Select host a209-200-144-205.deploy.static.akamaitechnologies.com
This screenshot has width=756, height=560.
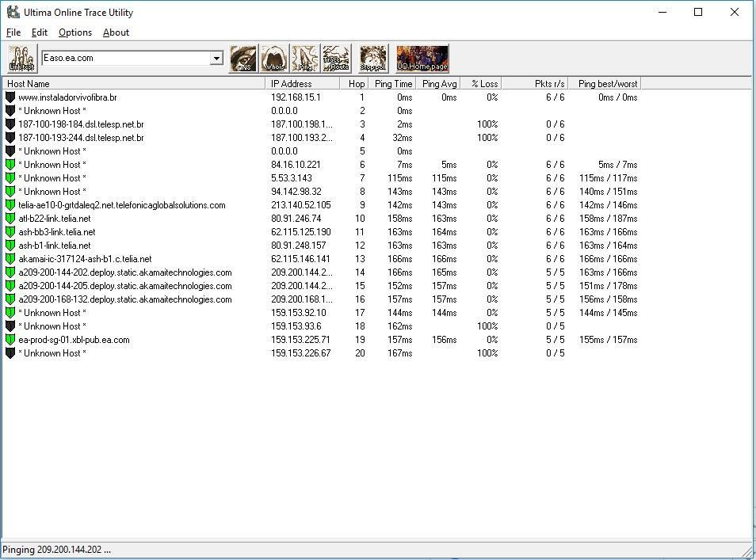125,286
